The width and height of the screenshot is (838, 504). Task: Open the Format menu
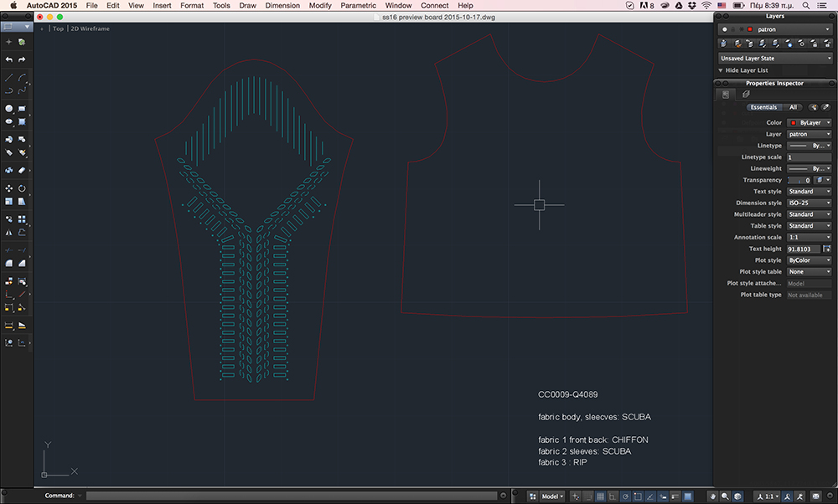[x=192, y=5]
